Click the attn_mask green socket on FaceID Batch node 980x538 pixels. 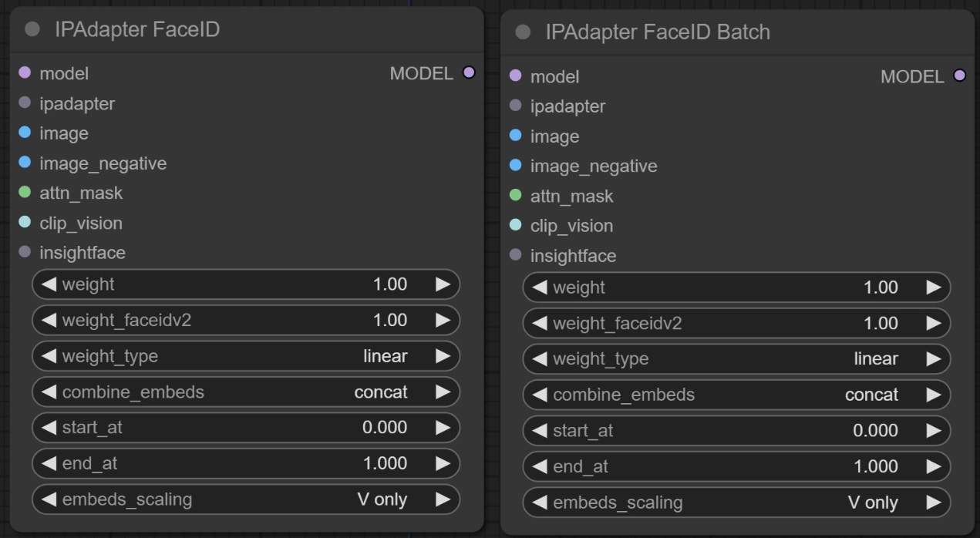coord(516,196)
